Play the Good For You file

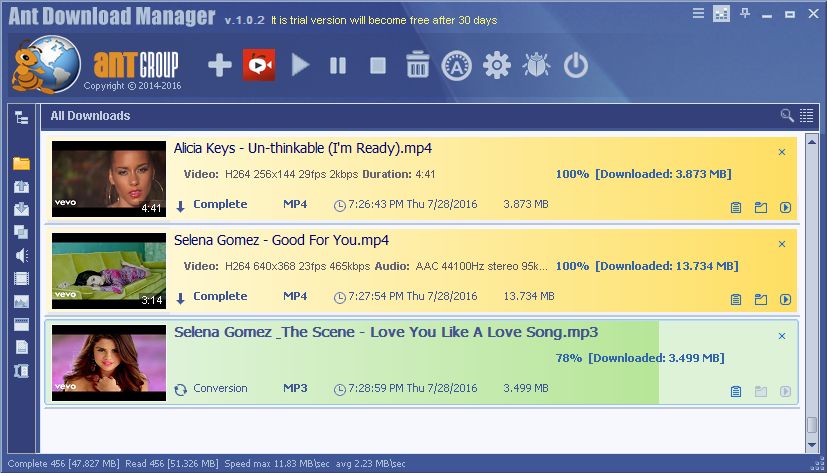(x=785, y=300)
